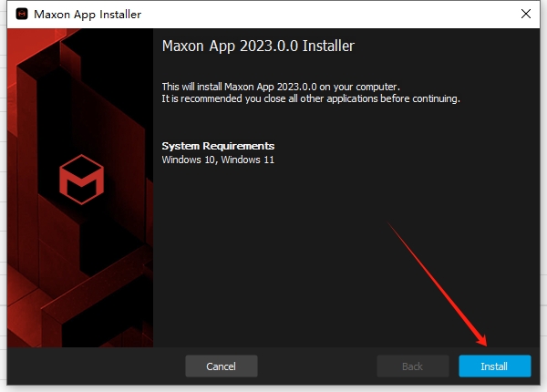The height and width of the screenshot is (392, 547).
Task: Click 'This will install Maxon App 2023.0.0' line
Action: (x=281, y=87)
